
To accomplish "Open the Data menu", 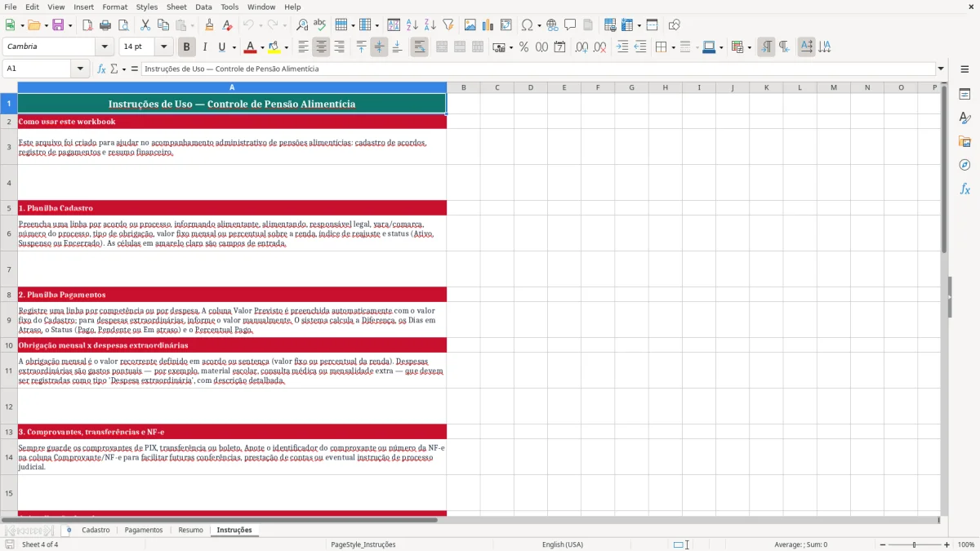I will (203, 7).
